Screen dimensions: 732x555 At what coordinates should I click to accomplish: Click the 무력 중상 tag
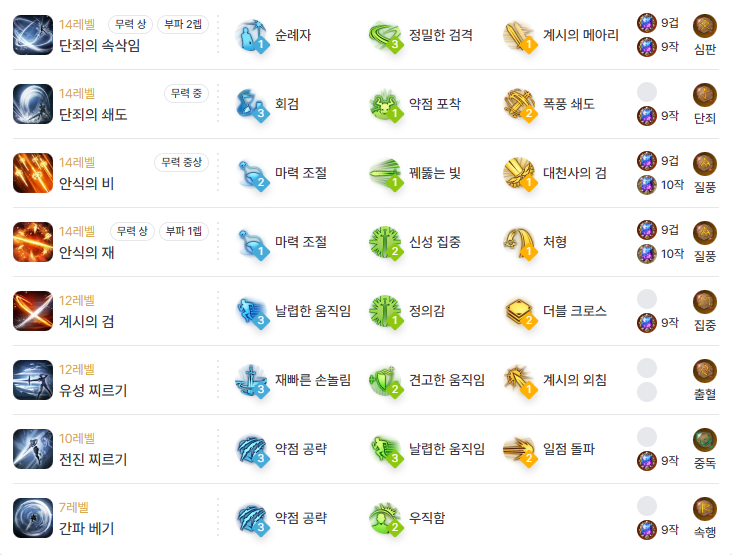point(182,162)
